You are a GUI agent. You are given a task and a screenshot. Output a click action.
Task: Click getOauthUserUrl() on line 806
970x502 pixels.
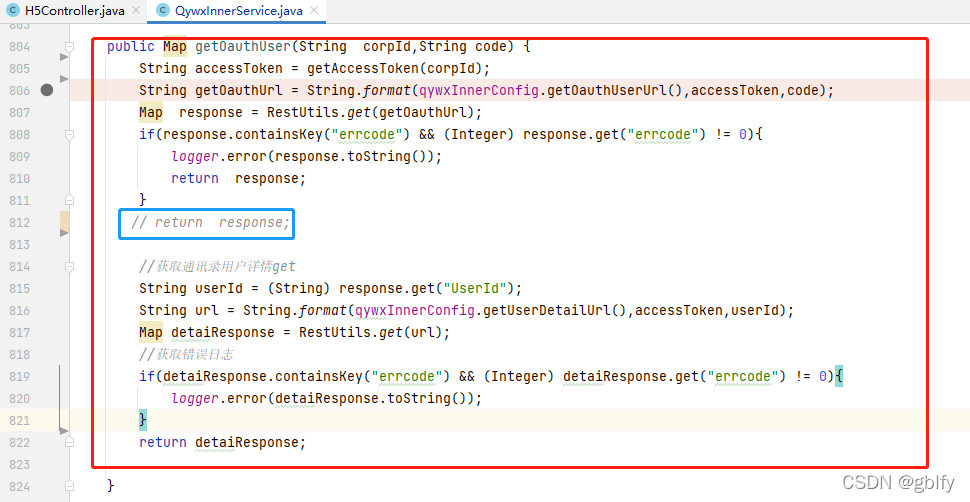pos(615,90)
